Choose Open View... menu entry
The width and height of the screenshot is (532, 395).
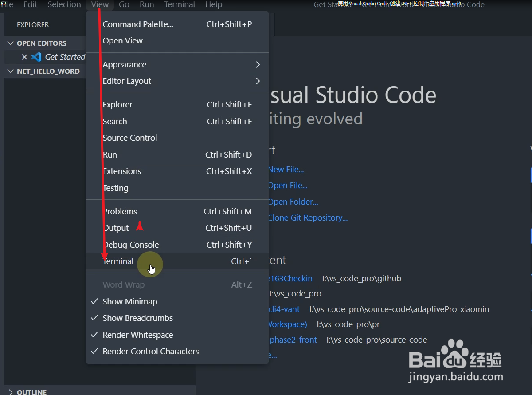[177, 41]
